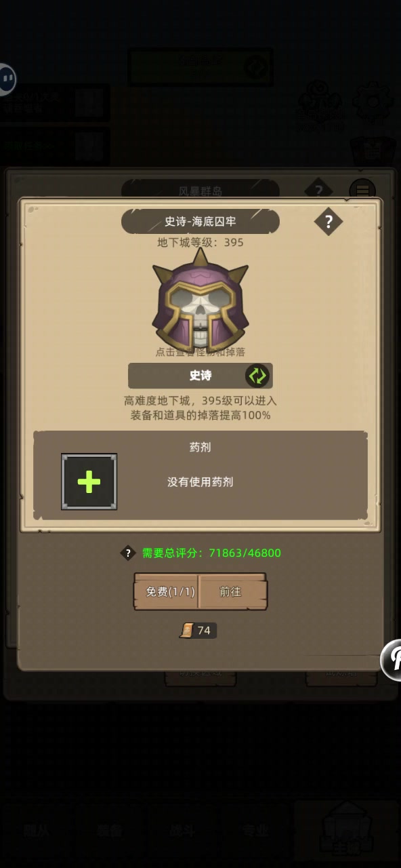Switch to the 随从 bottom tab
Image resolution: width=401 pixels, height=868 pixels.
point(36,831)
